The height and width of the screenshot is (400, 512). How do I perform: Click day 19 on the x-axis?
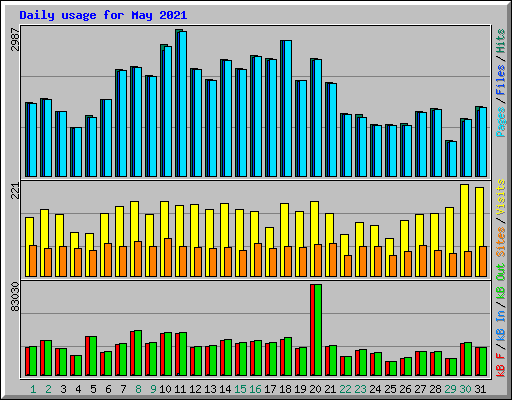pyautogui.click(x=300, y=389)
